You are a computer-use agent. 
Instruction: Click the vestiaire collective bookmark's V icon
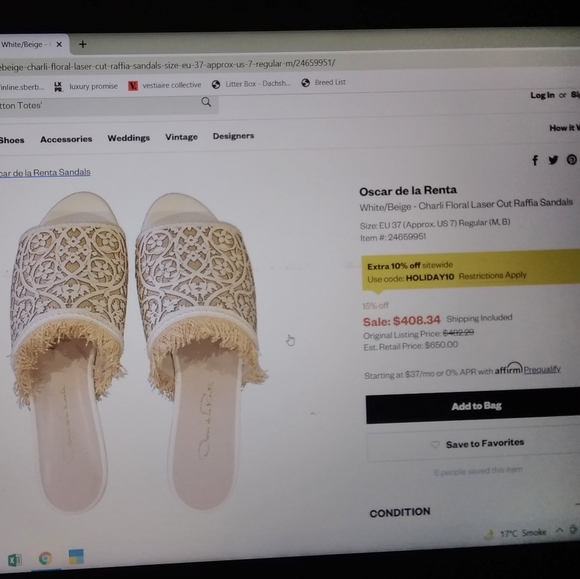[133, 86]
